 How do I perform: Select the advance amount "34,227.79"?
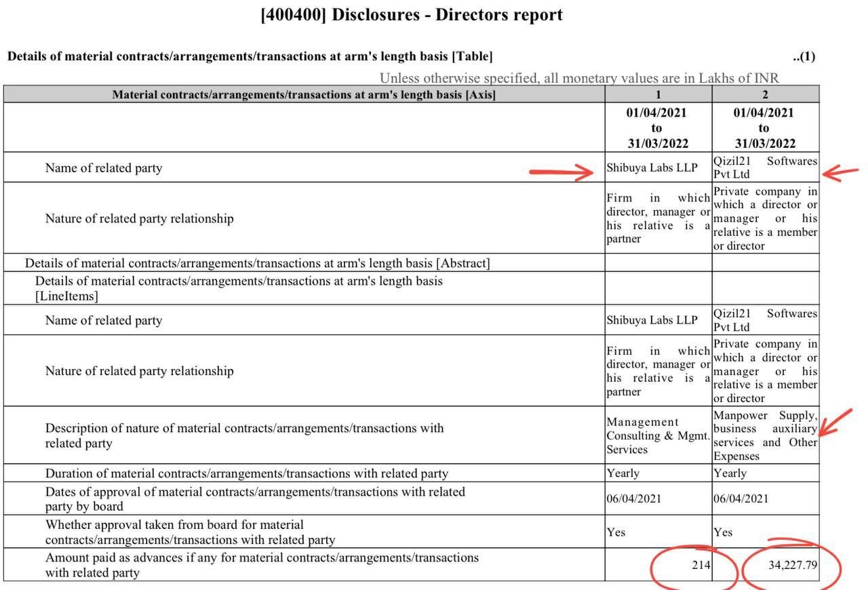pos(793,565)
